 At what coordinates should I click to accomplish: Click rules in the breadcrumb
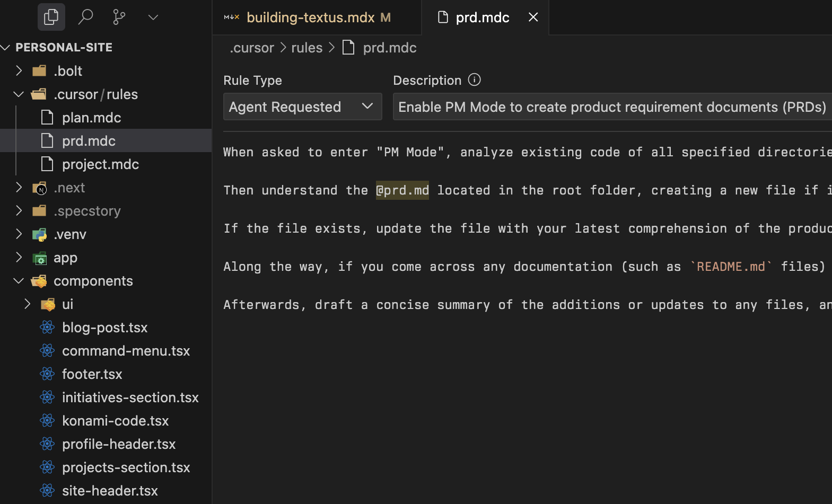[307, 48]
